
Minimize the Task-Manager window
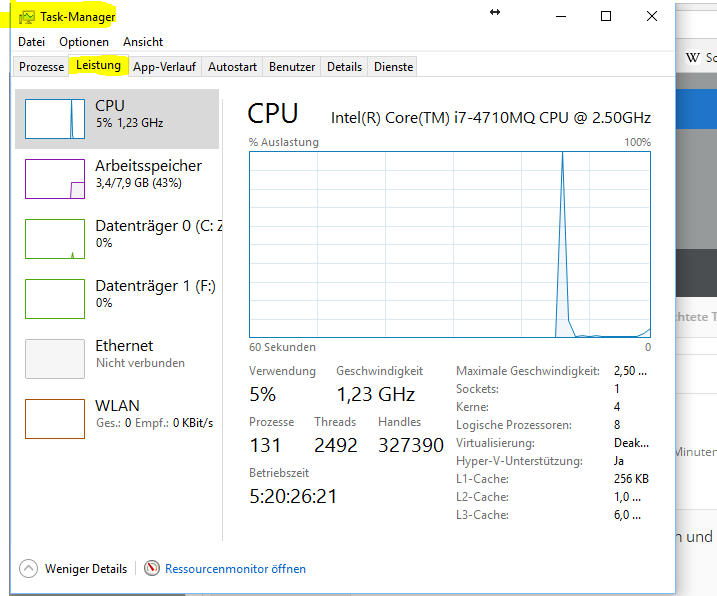561,16
